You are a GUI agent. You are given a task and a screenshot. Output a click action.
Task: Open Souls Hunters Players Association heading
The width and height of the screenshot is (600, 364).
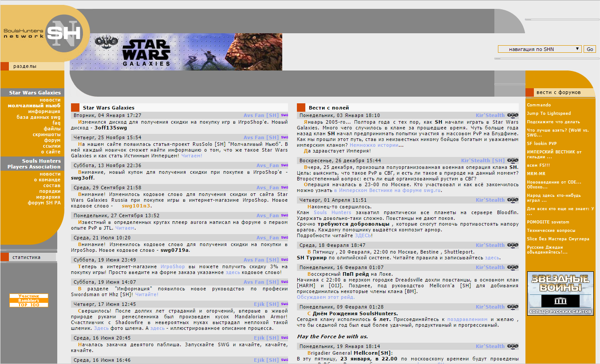(x=34, y=164)
